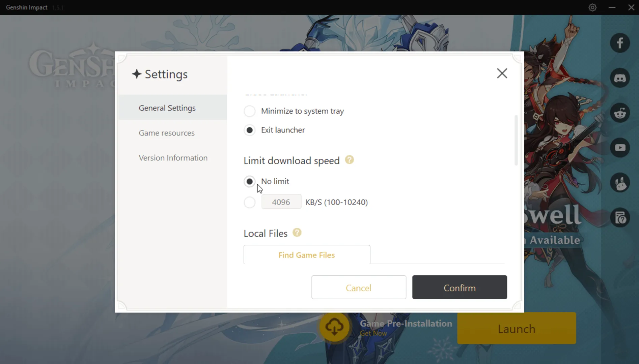Viewport: 639px width, 364px height.
Task: Click the Settings dialog title
Action: coord(166,74)
